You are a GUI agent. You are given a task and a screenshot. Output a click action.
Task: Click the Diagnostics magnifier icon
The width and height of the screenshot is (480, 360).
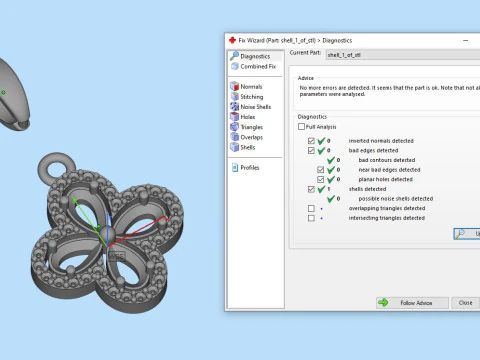[x=234, y=56]
